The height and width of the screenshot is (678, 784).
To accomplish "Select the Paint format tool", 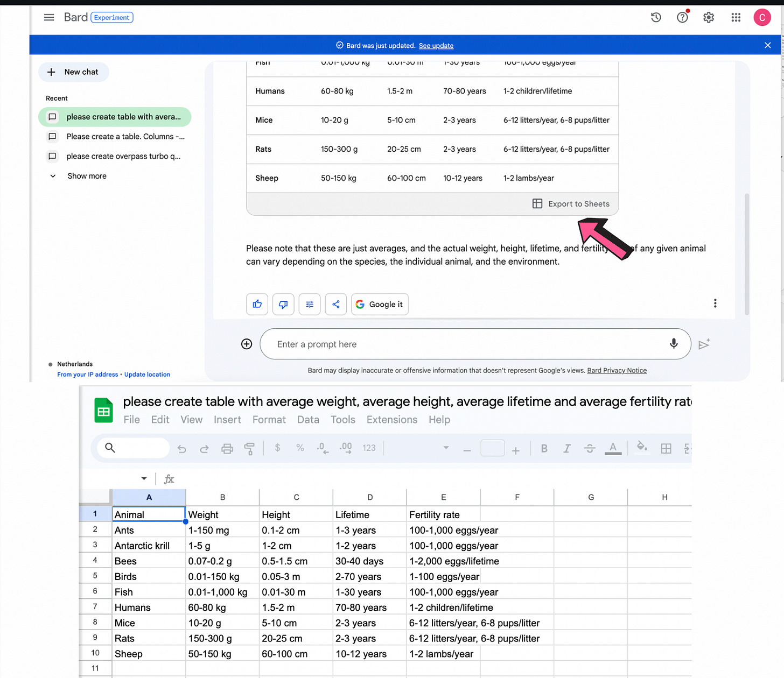I will [249, 448].
